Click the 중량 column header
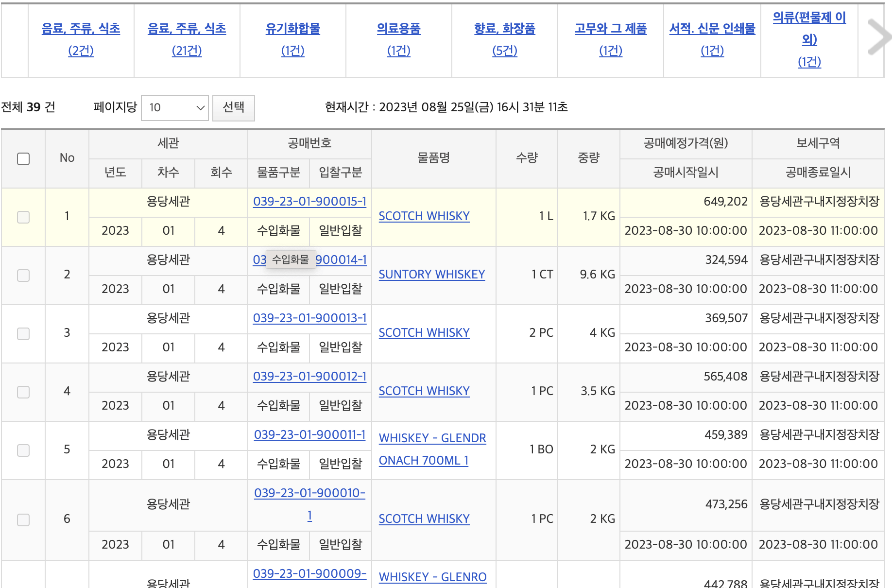This screenshot has width=892, height=588. [x=589, y=158]
